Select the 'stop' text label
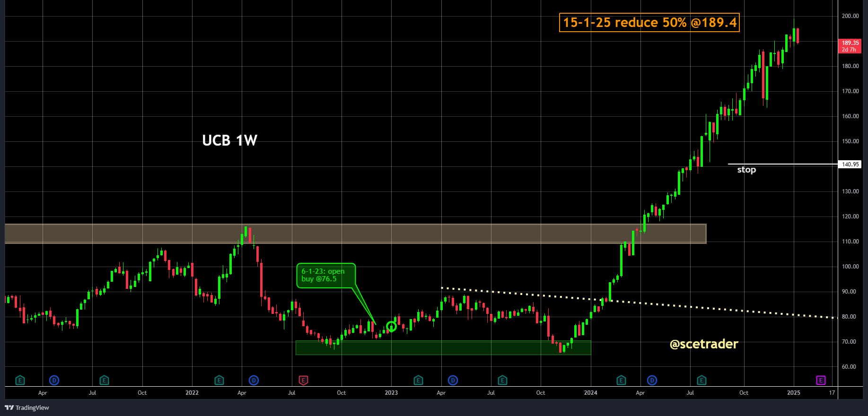The image size is (868, 416). coord(746,170)
